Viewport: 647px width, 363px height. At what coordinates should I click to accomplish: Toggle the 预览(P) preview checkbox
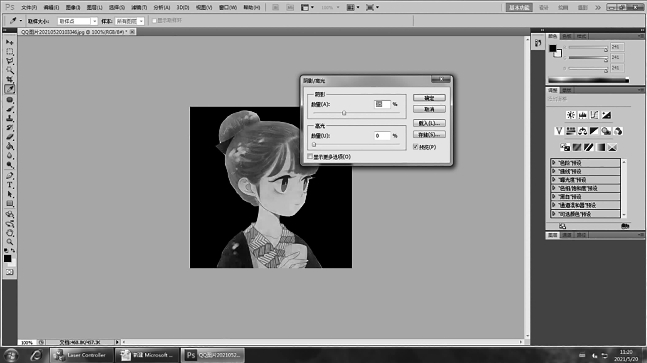coord(416,147)
